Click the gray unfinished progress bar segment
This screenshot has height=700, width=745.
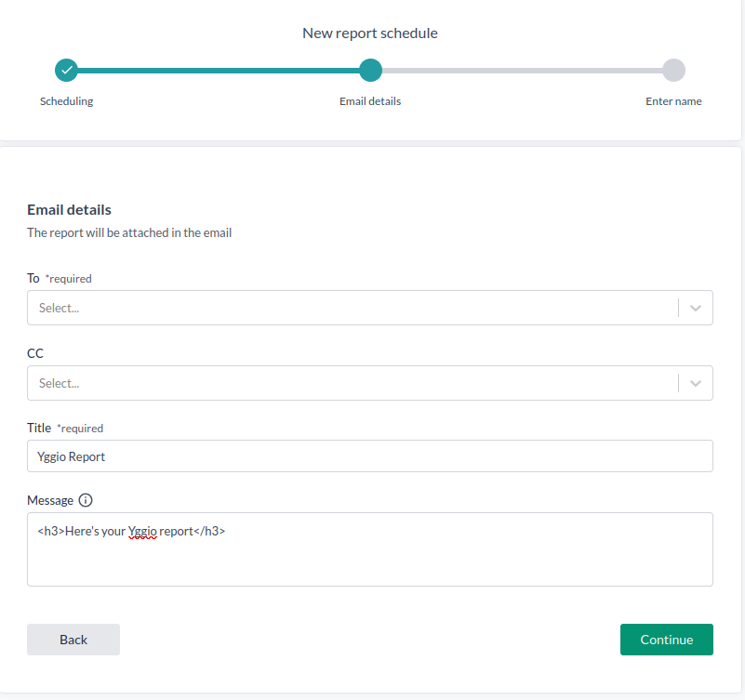point(522,70)
